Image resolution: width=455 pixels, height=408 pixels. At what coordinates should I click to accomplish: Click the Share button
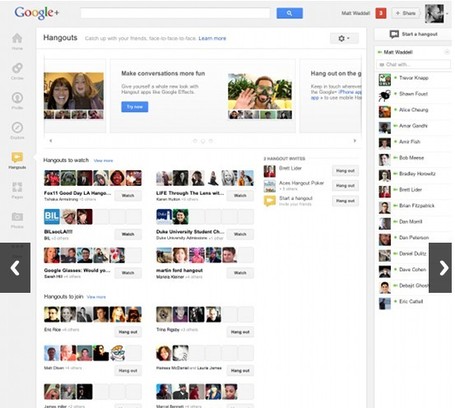point(406,13)
